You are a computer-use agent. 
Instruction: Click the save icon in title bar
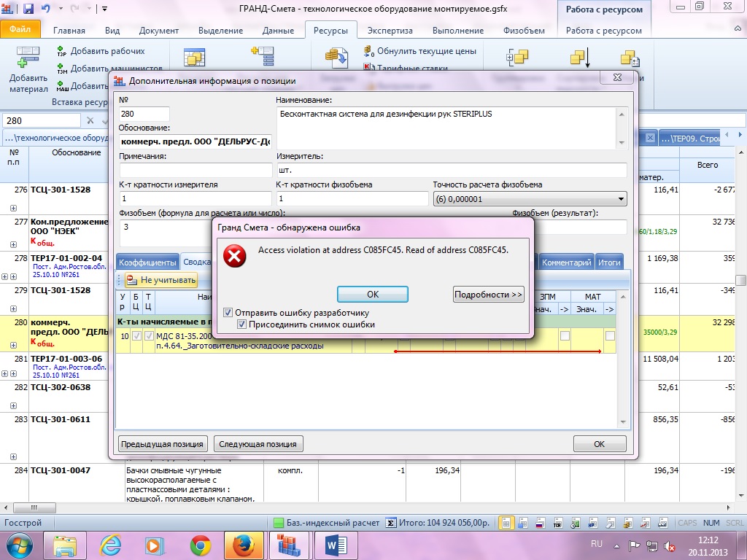coord(28,9)
